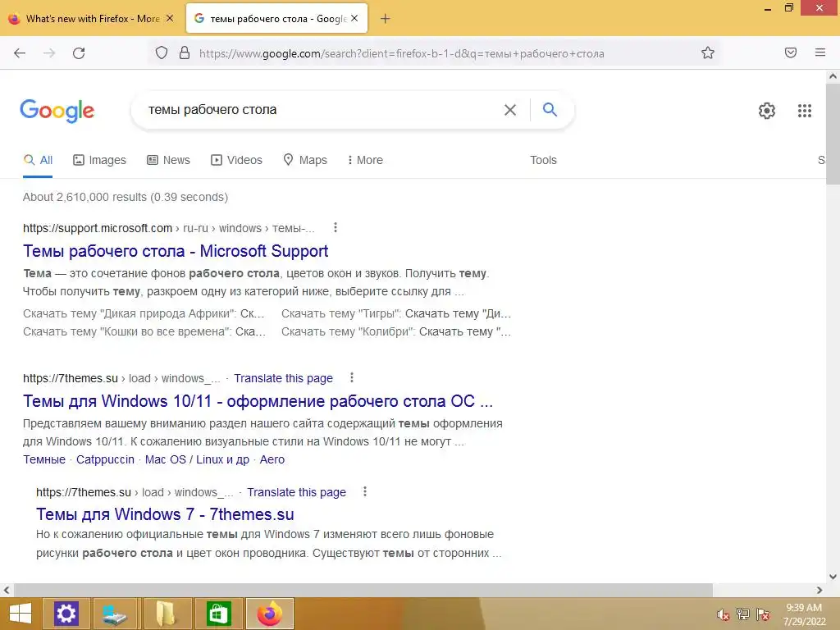Click Translate this page for Windows 10/11 result
Viewport: 840px width, 630px height.
click(x=283, y=378)
